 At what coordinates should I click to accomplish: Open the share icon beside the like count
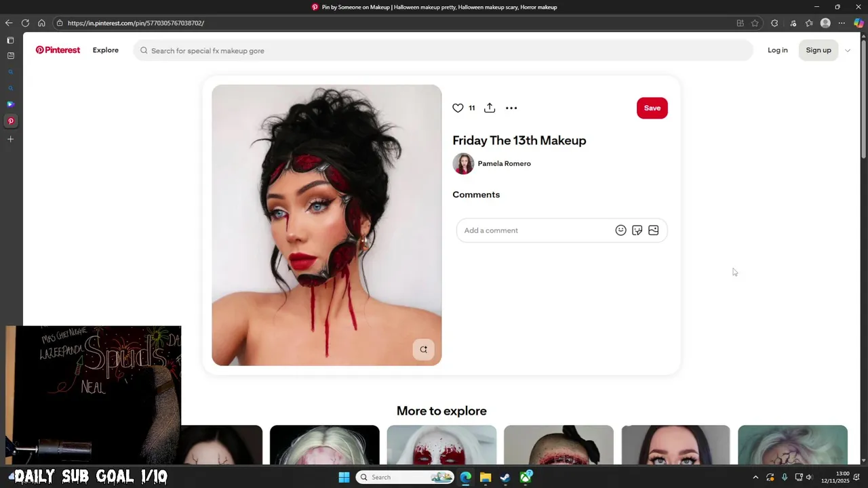490,108
